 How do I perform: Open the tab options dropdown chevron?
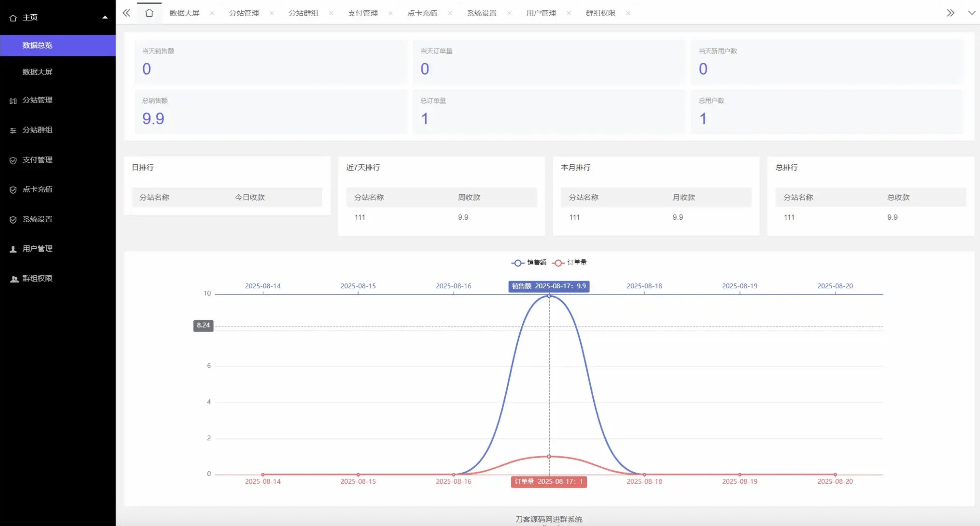pos(971,13)
